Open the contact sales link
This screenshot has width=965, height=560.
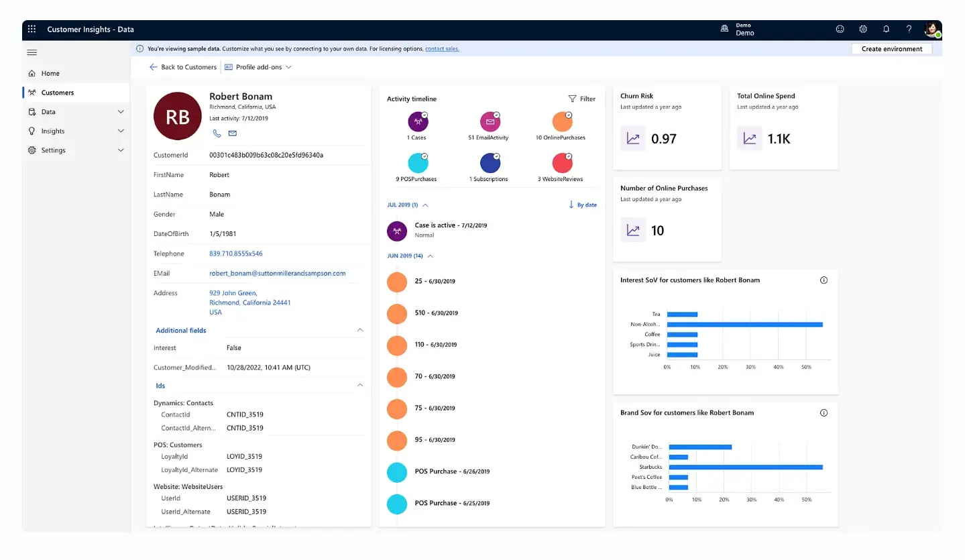(x=442, y=49)
